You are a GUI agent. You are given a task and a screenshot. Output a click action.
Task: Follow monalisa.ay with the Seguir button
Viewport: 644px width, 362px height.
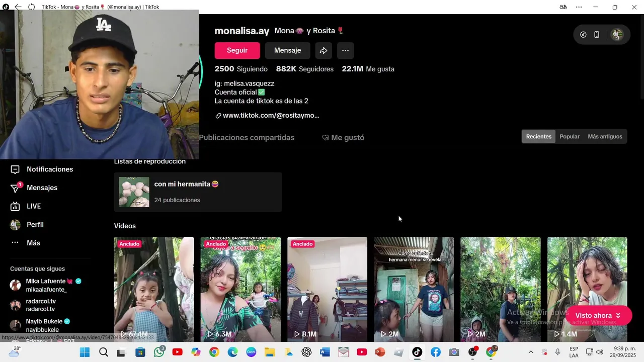coord(237,50)
